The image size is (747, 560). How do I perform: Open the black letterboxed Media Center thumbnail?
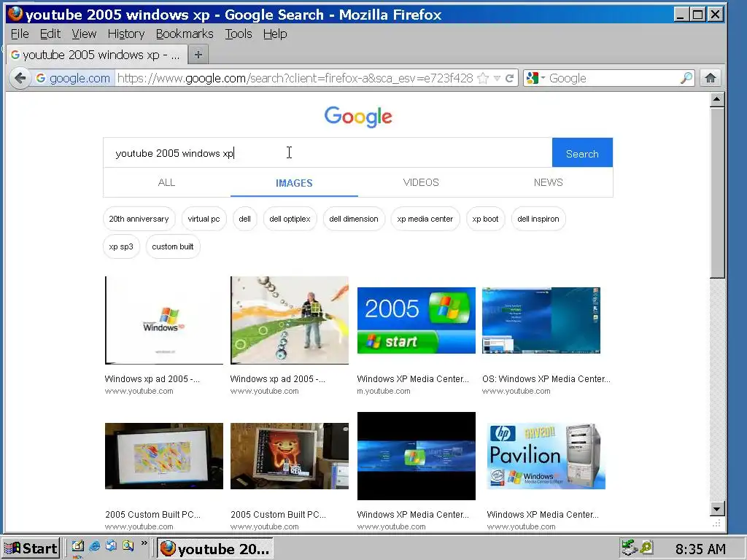click(x=417, y=456)
